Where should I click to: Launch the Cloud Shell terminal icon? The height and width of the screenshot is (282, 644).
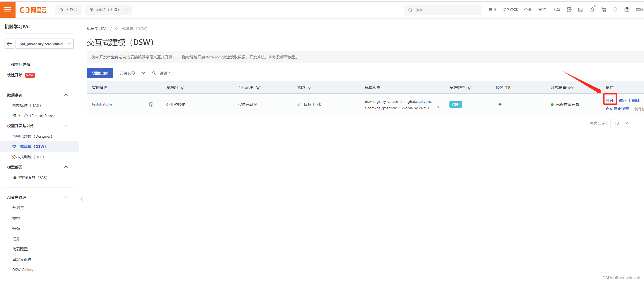click(581, 10)
